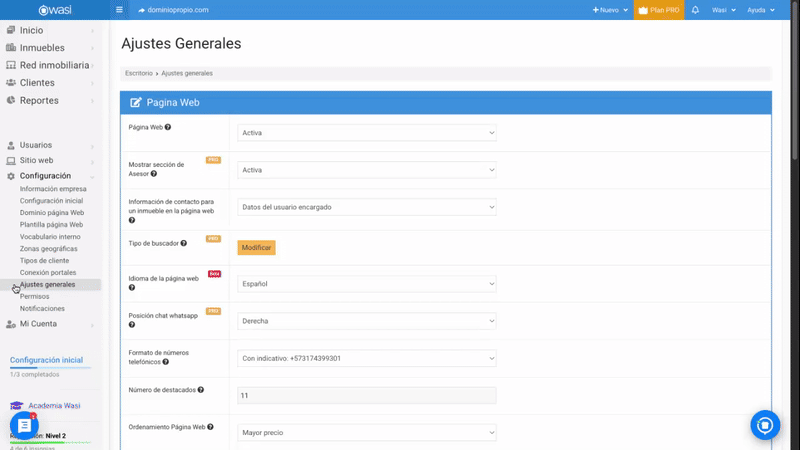Click help icon for Mostrar sección Asesor

pos(154,173)
